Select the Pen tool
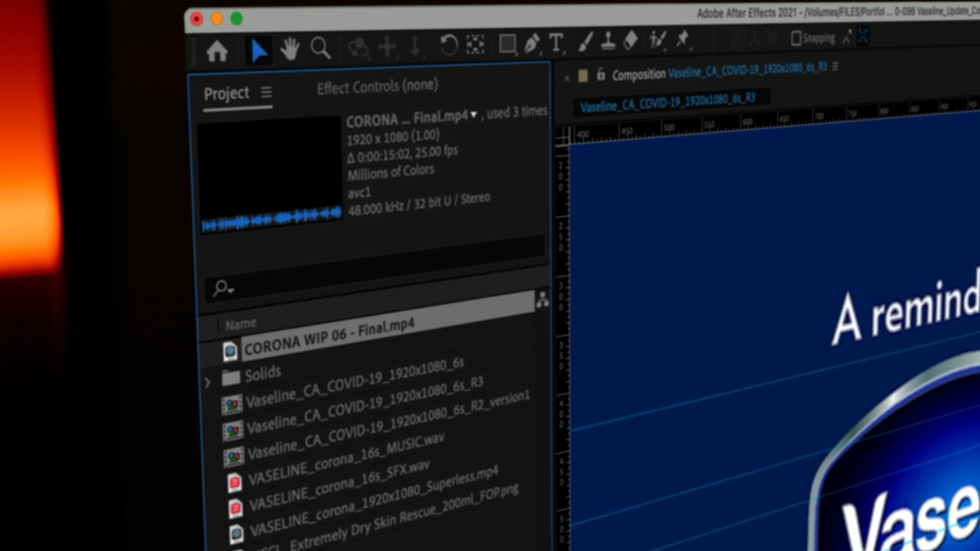 point(532,42)
